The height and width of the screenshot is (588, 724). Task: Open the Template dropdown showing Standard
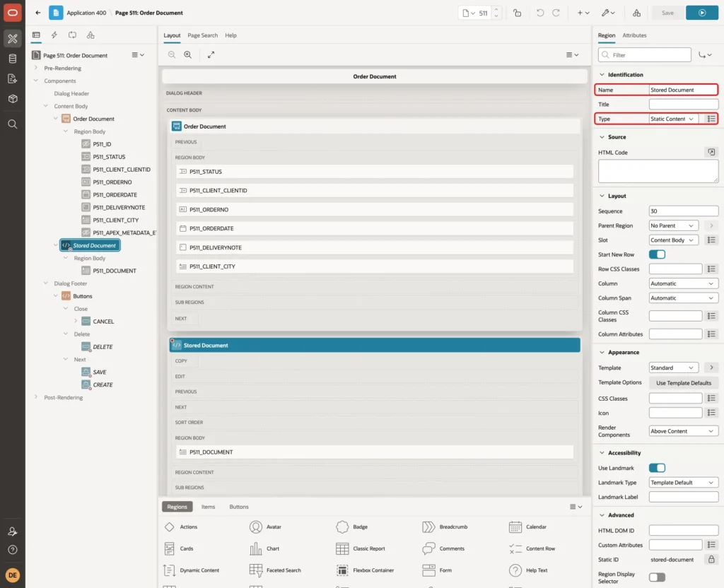pos(673,367)
